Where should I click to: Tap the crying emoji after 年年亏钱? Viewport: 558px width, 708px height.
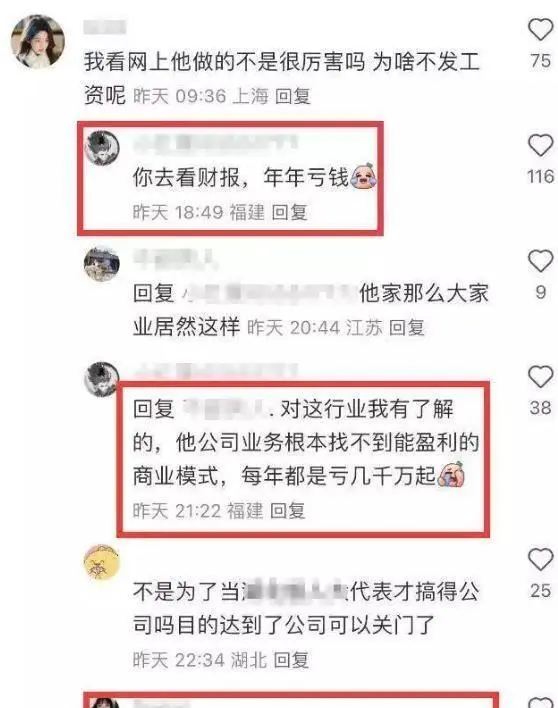pyautogui.click(x=363, y=176)
